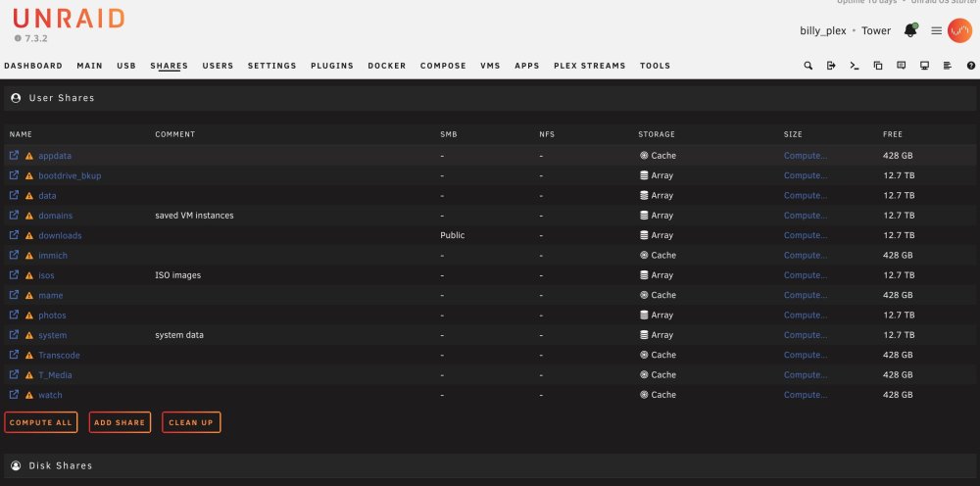The width and height of the screenshot is (980, 486).
Task: Click the logout icon in toolbar
Action: pos(831,66)
